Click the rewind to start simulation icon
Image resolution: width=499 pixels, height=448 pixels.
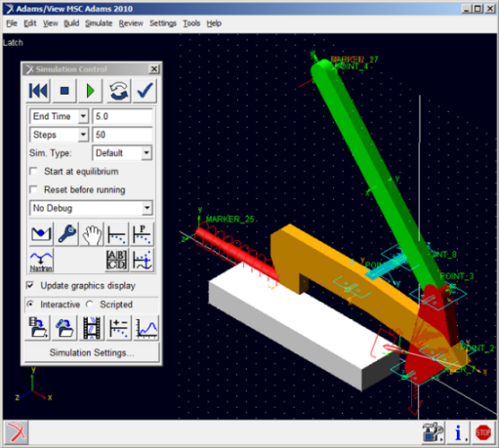[x=38, y=91]
